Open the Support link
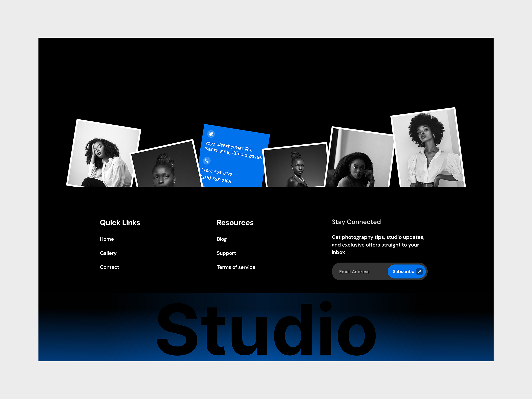Screen dimensions: 532x399 coord(226,253)
